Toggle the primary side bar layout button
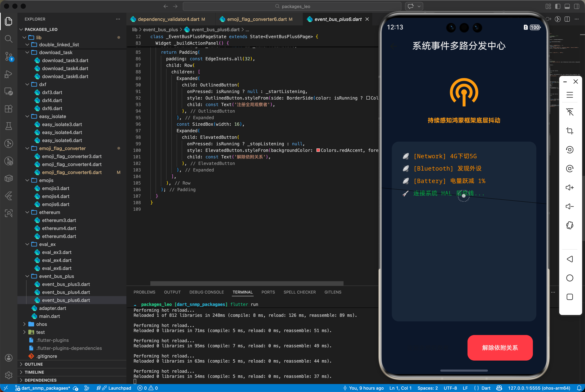585x392 pixels. tap(558, 6)
